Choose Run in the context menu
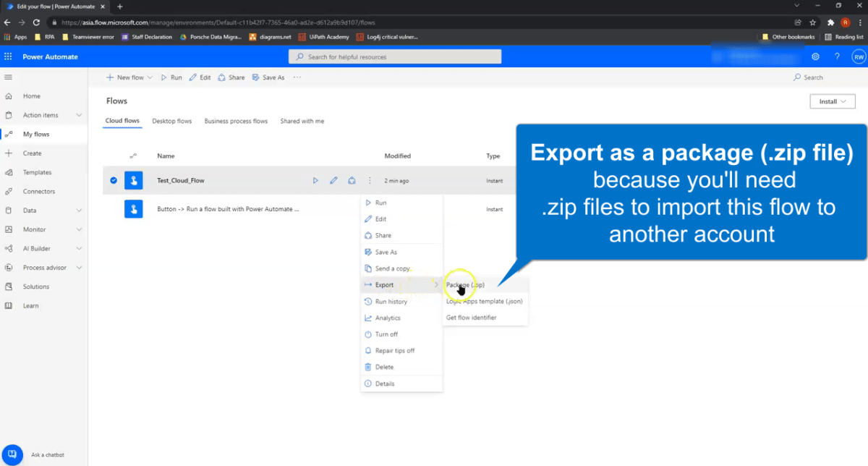Viewport: 868px width, 466px height. coord(401,203)
